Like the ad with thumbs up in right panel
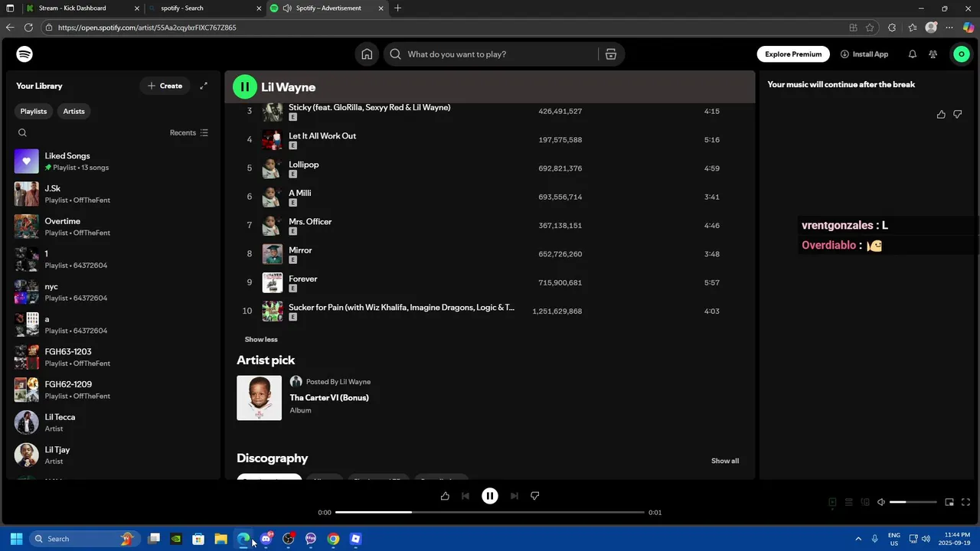The image size is (980, 551). pyautogui.click(x=941, y=114)
